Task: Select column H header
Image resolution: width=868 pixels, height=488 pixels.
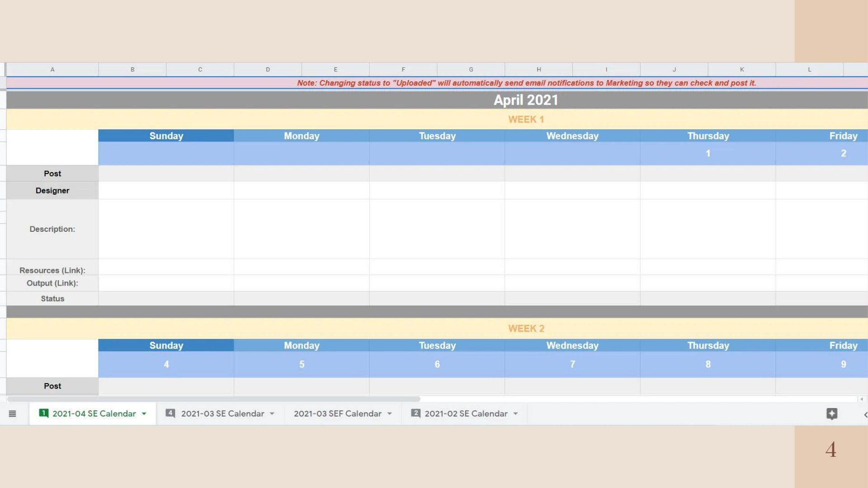Action: click(x=538, y=70)
